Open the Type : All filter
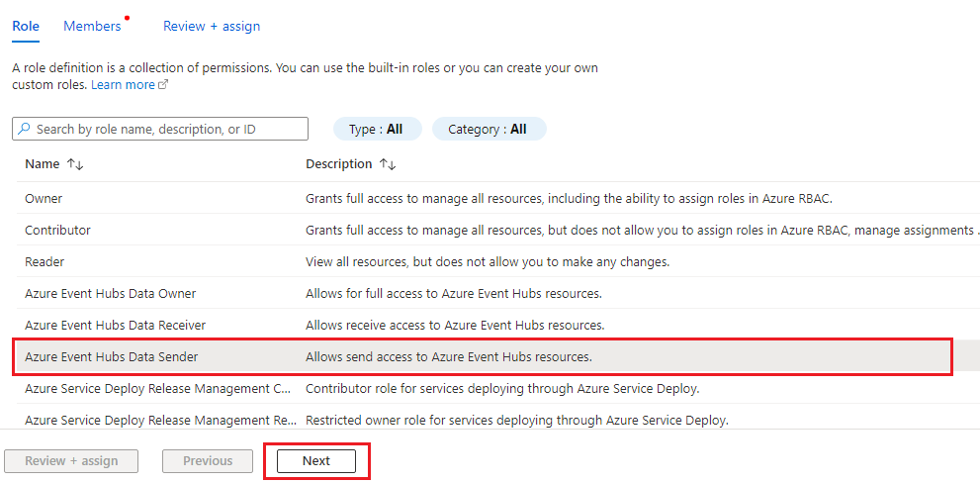 [377, 130]
